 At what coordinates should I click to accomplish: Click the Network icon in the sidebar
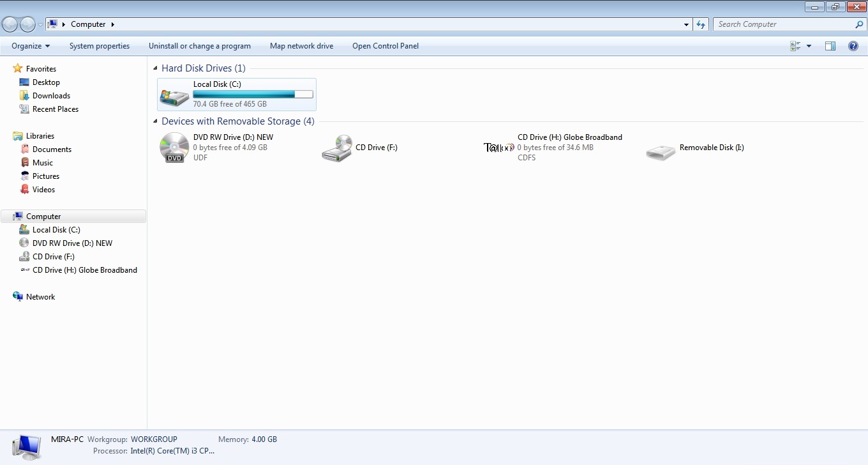[18, 296]
